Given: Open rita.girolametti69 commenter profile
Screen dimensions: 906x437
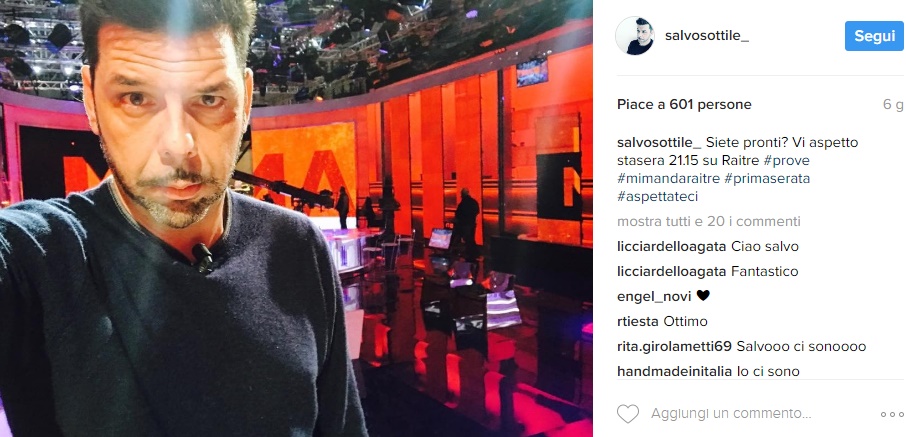Looking at the screenshot, I should pyautogui.click(x=674, y=346).
